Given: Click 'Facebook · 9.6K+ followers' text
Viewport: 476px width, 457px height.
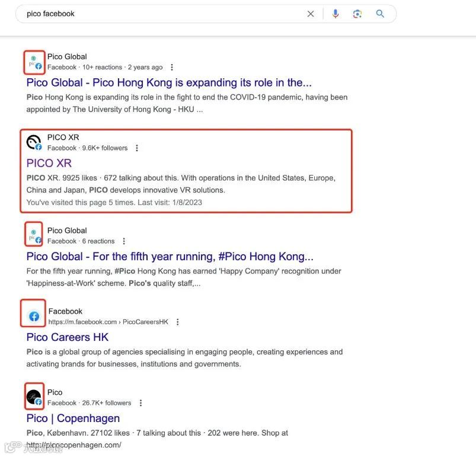Looking at the screenshot, I should [x=87, y=148].
